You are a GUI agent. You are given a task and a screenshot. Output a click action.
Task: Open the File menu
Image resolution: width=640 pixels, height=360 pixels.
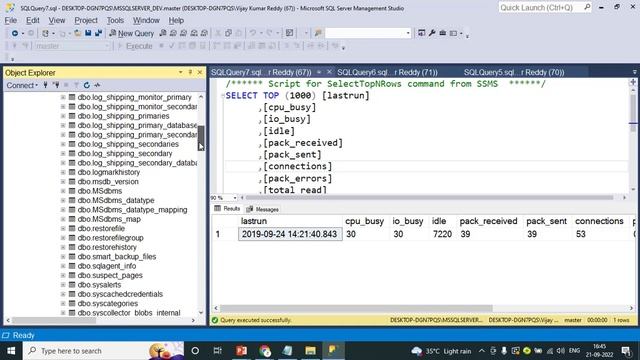[x=11, y=20]
